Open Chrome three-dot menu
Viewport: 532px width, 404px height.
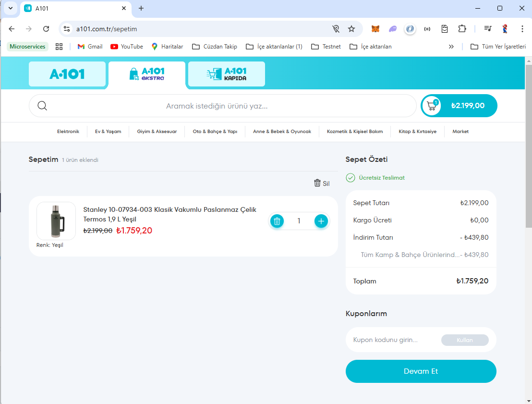522,29
